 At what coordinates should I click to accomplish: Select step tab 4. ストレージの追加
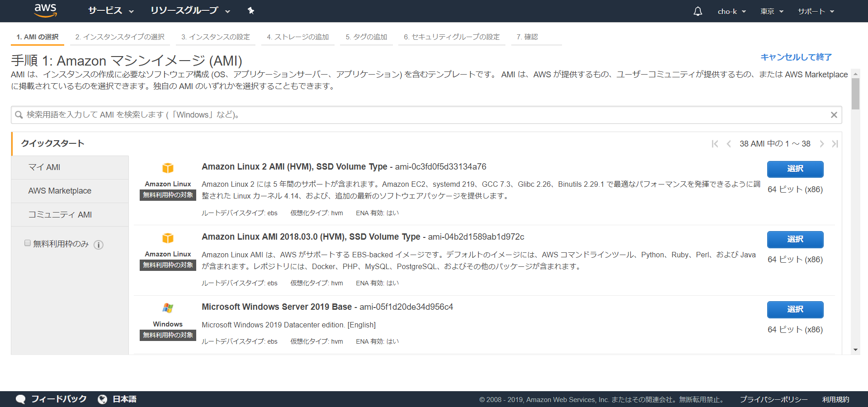click(x=298, y=37)
